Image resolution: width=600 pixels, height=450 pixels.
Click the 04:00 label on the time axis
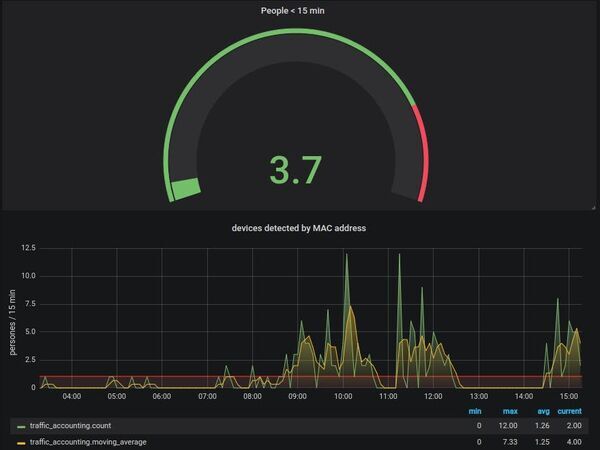[71, 397]
